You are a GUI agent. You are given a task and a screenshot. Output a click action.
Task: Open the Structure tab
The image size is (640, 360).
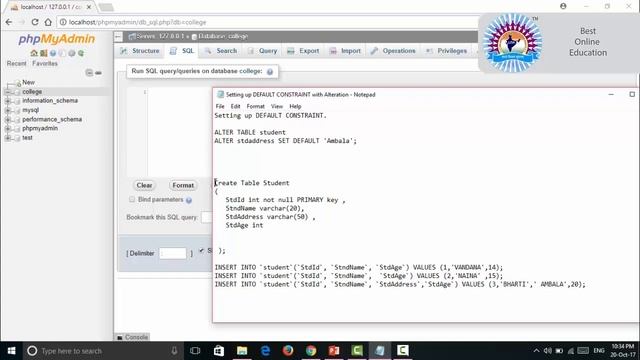click(x=140, y=51)
